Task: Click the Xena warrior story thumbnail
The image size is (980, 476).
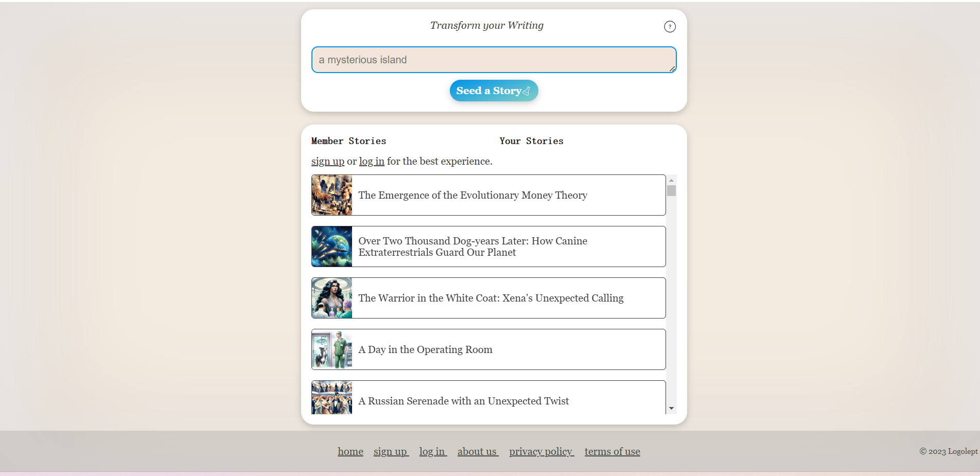Action: pos(332,298)
